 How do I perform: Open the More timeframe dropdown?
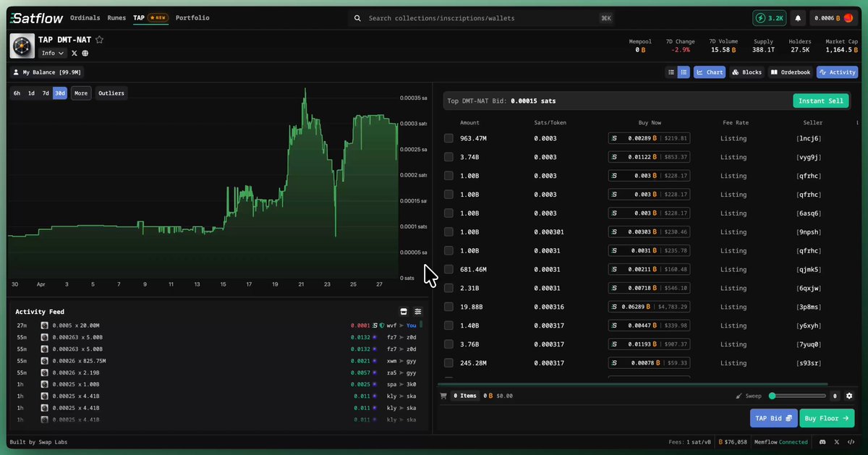point(81,93)
